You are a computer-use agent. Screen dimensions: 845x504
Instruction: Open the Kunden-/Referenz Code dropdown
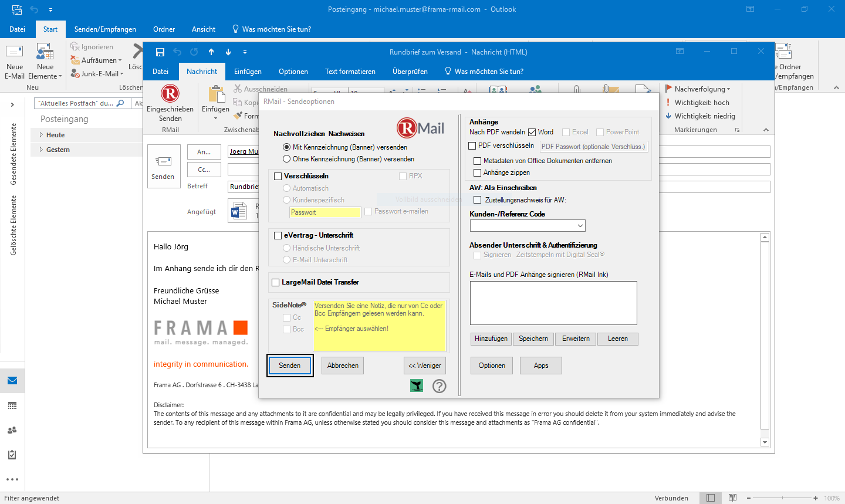[x=580, y=226]
